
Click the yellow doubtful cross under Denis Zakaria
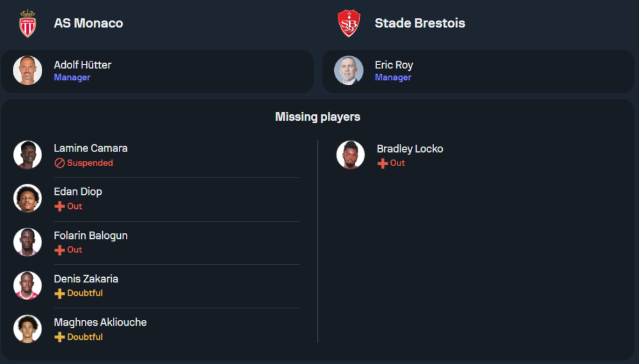click(59, 293)
